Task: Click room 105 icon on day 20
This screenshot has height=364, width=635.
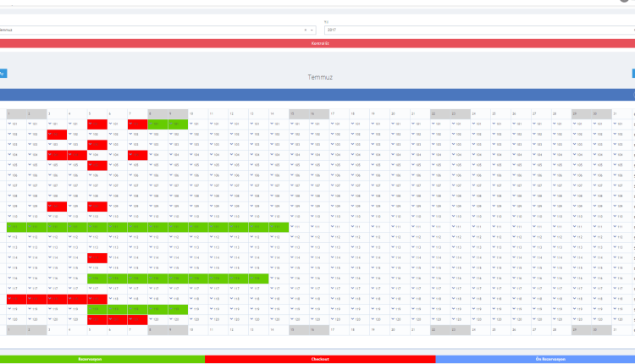Action: [394, 165]
